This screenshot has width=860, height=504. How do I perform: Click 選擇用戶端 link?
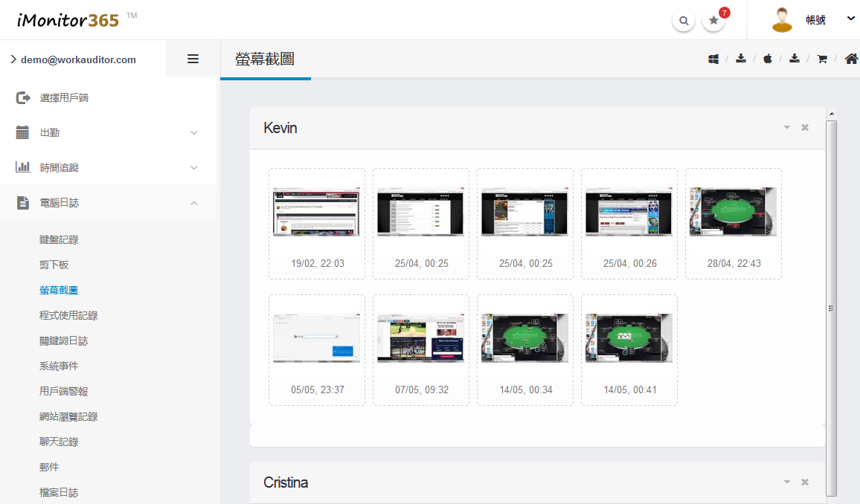(x=64, y=97)
